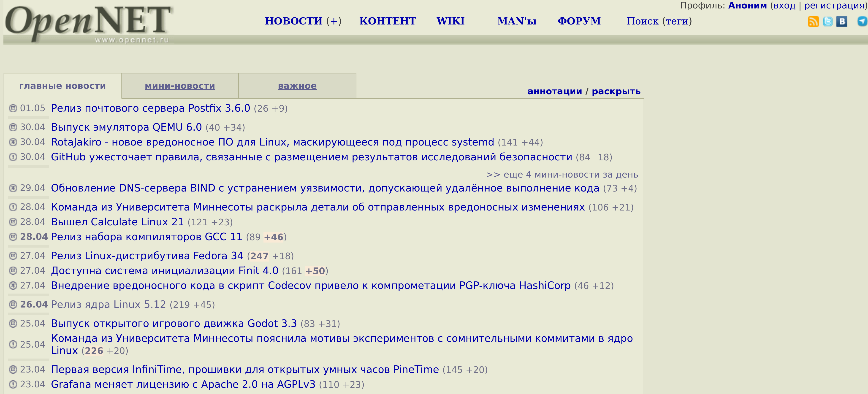Viewport: 868px width, 394px height.
Task: Open the MAN'ы section
Action: [517, 21]
